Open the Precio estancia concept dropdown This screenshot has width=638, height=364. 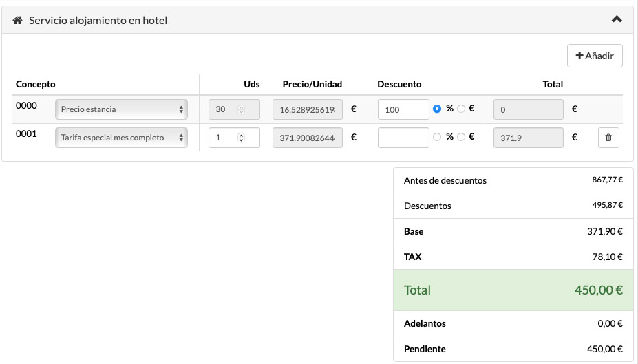(x=121, y=109)
